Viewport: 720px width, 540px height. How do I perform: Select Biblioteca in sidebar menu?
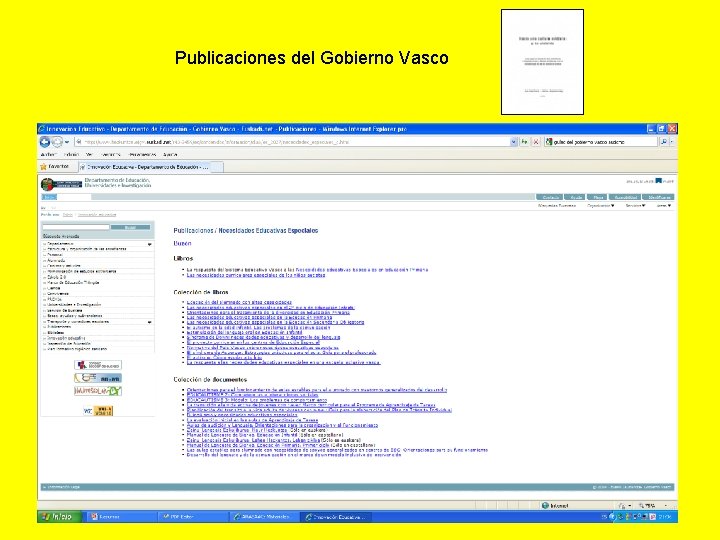pos(56,332)
